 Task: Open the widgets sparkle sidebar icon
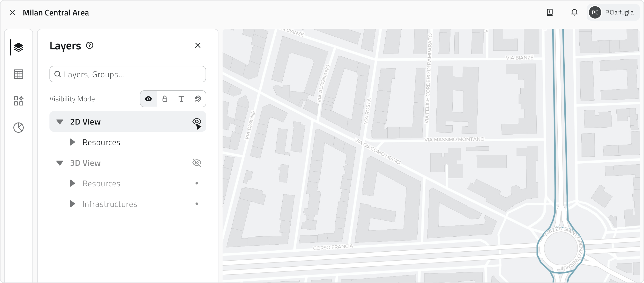point(19,101)
